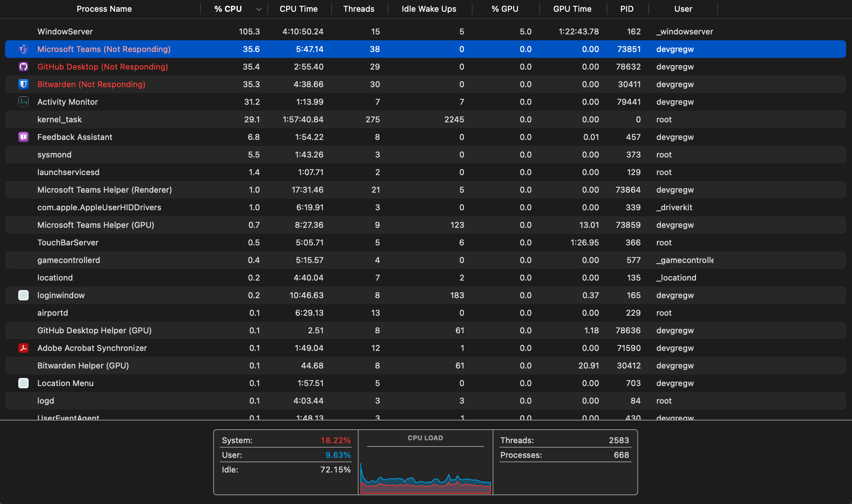The image size is (852, 504).
Task: Sort by Idle Wake Ups column
Action: pos(429,9)
